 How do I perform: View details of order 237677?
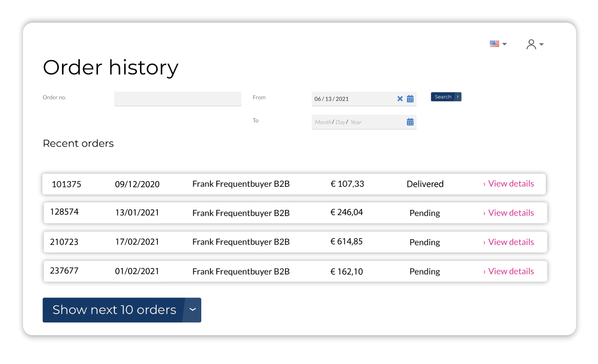(x=511, y=271)
